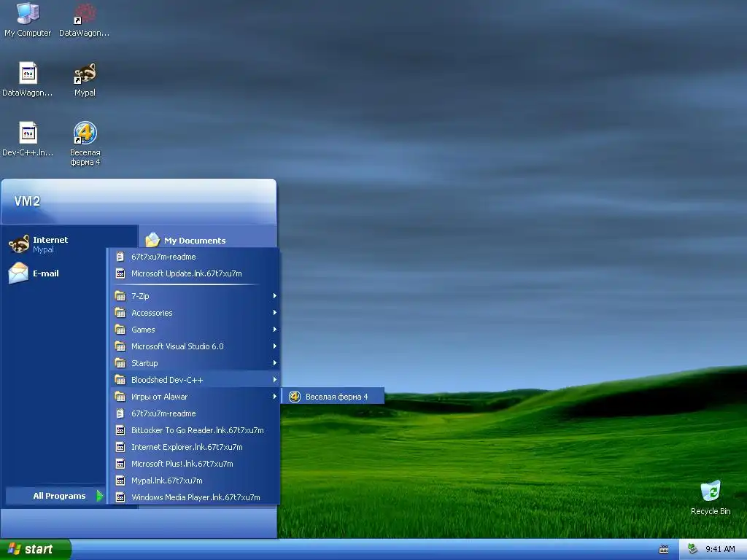747x560 pixels.
Task: Click the green All Programs arrow
Action: (x=99, y=496)
